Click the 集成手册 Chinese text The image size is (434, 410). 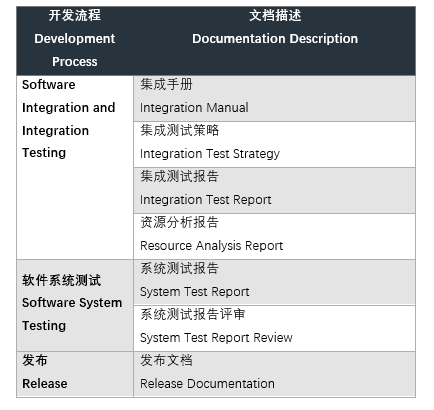tap(166, 84)
